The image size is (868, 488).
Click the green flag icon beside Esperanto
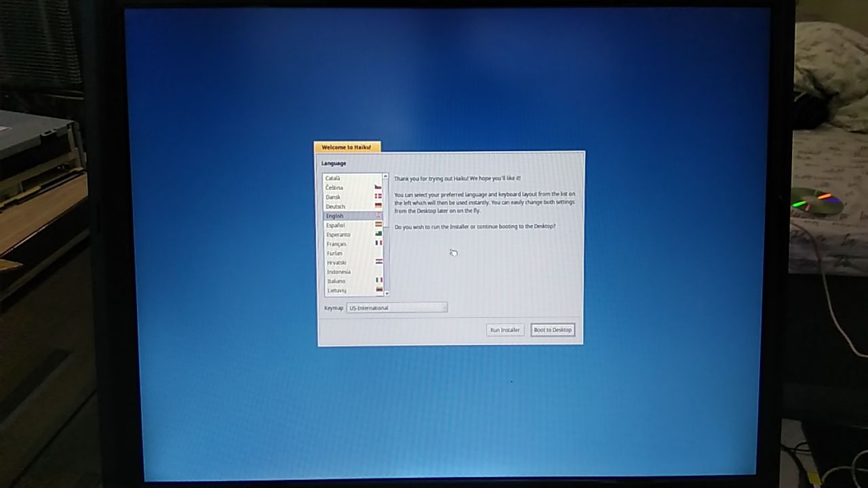pos(378,234)
